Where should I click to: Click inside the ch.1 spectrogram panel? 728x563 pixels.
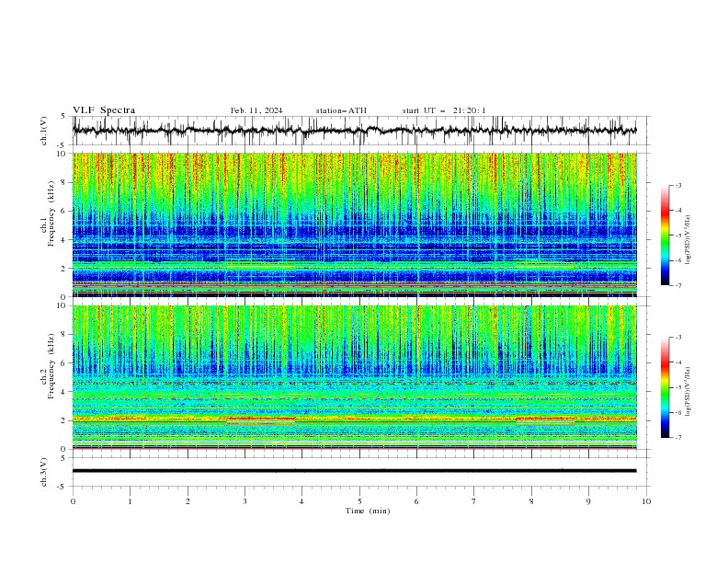coord(354,224)
